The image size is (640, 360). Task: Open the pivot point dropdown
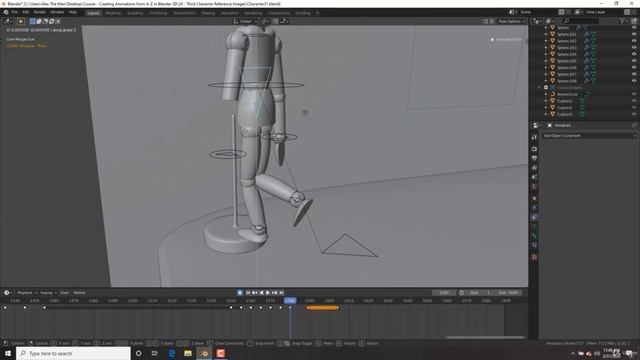coord(264,21)
